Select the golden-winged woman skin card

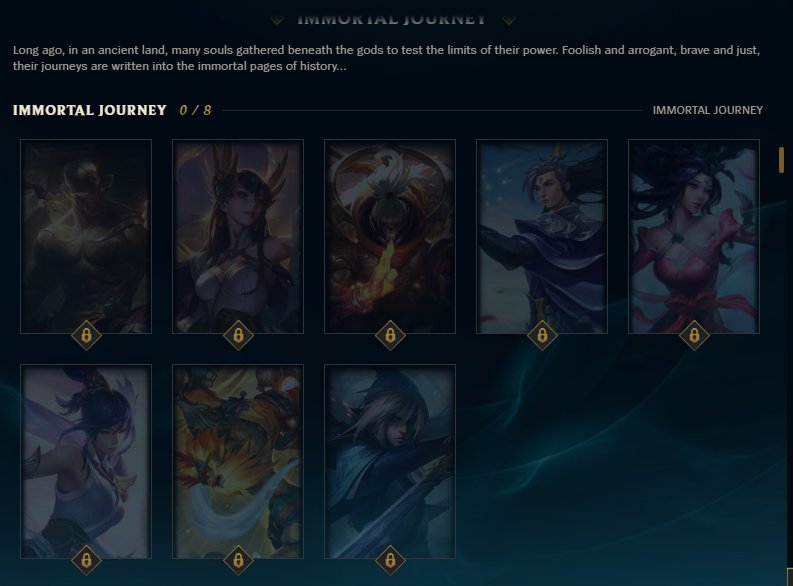[x=238, y=236]
